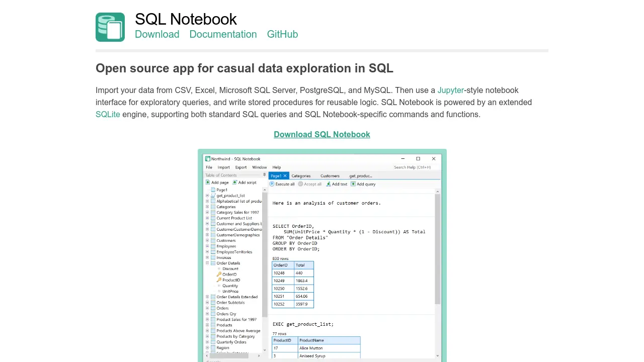644x362 pixels.
Task: Click the Execute all play icon
Action: (x=272, y=184)
